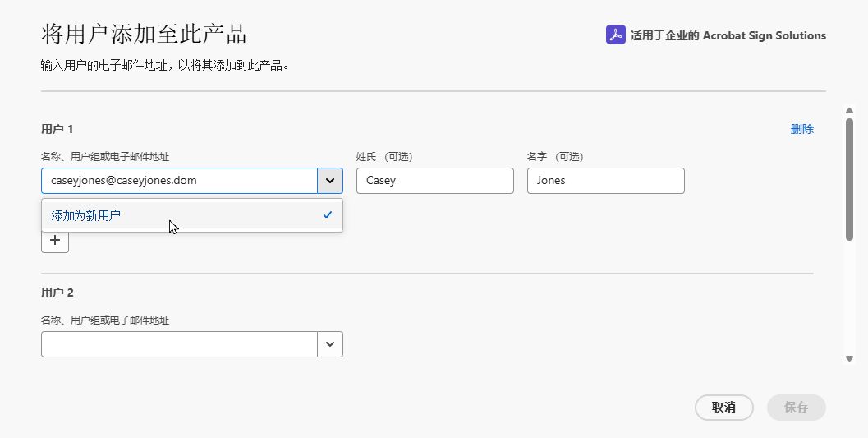The image size is (868, 438).
Task: Click the vertical scrollbar thumb
Action: coord(849,179)
